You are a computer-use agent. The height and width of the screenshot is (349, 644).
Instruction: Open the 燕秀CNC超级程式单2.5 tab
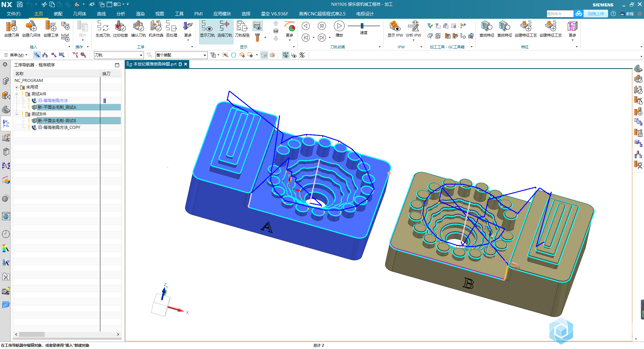tap(322, 14)
